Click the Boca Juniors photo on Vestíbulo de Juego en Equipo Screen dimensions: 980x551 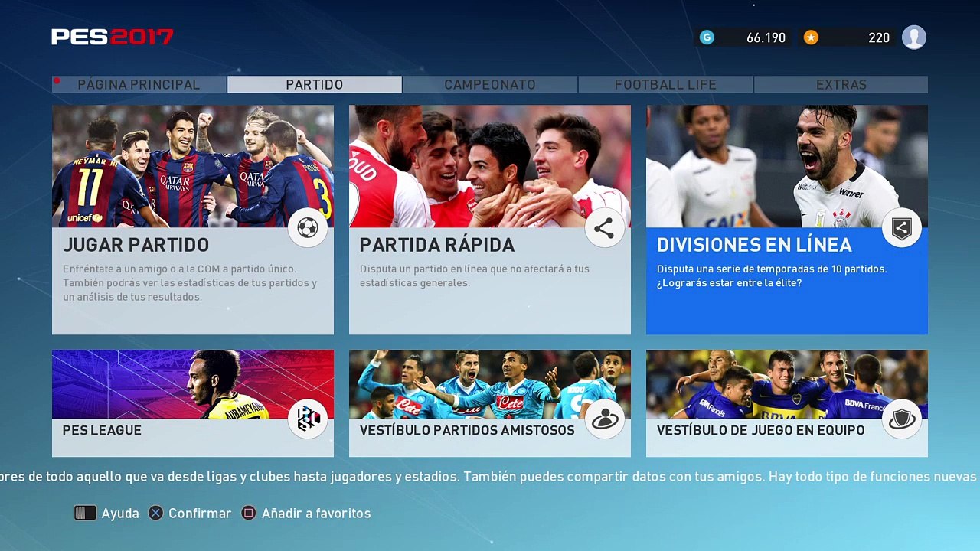[x=787, y=384]
